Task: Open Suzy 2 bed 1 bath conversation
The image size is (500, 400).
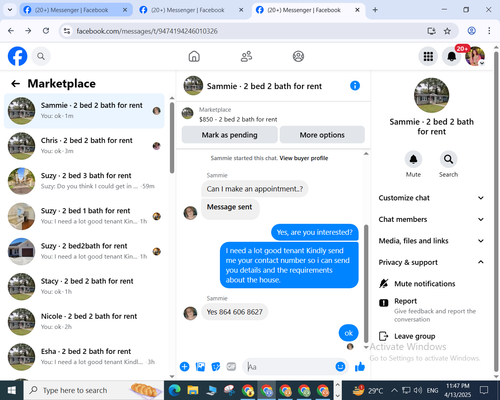Action: [x=84, y=216]
